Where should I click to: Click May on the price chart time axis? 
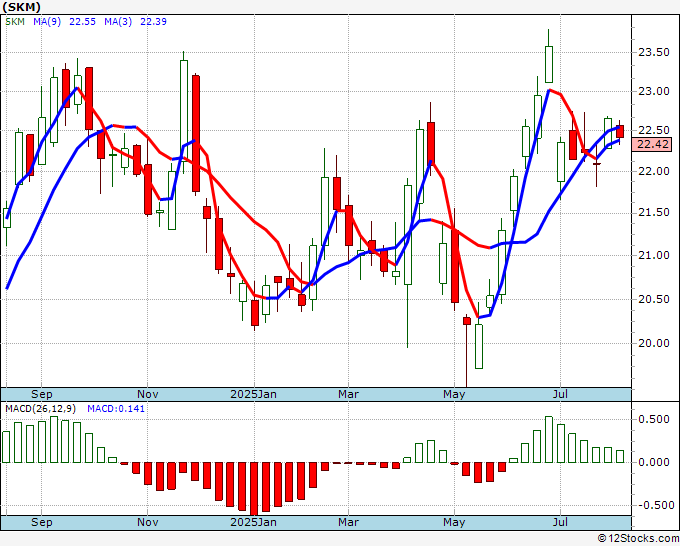pos(454,394)
